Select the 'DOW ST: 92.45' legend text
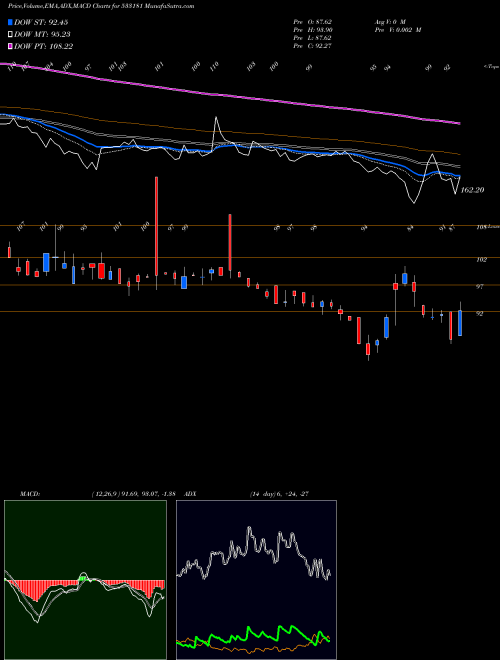This screenshot has width=500, height=660. click(41, 22)
